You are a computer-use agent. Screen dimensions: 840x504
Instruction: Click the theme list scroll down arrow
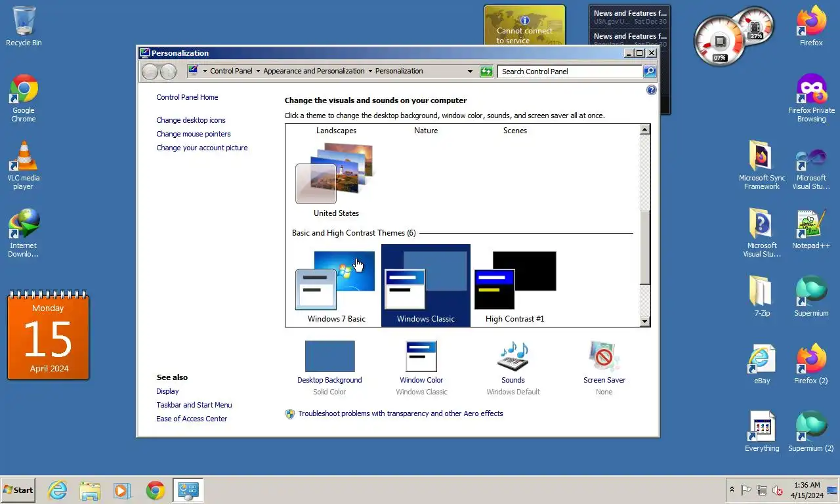coord(644,321)
